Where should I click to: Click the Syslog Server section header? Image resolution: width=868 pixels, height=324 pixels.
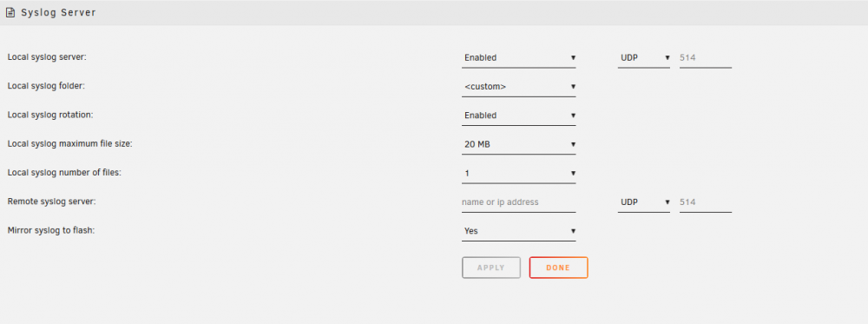(x=434, y=13)
